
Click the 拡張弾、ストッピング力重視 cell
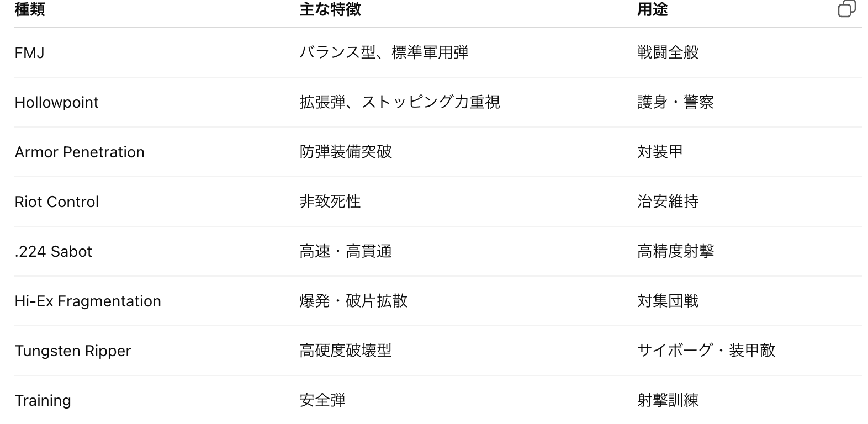click(x=400, y=103)
